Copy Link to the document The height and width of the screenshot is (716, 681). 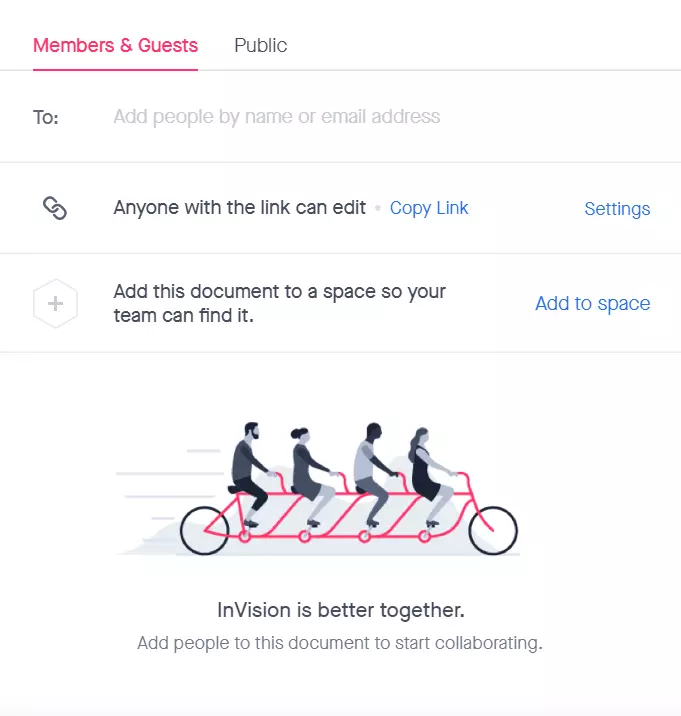click(429, 208)
